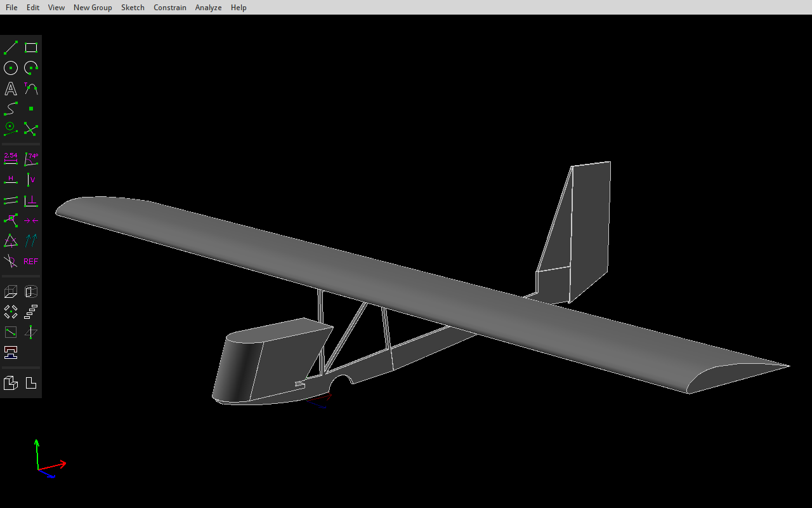The width and height of the screenshot is (812, 508).
Task: Activate the arc of circle tool
Action: (x=30, y=68)
